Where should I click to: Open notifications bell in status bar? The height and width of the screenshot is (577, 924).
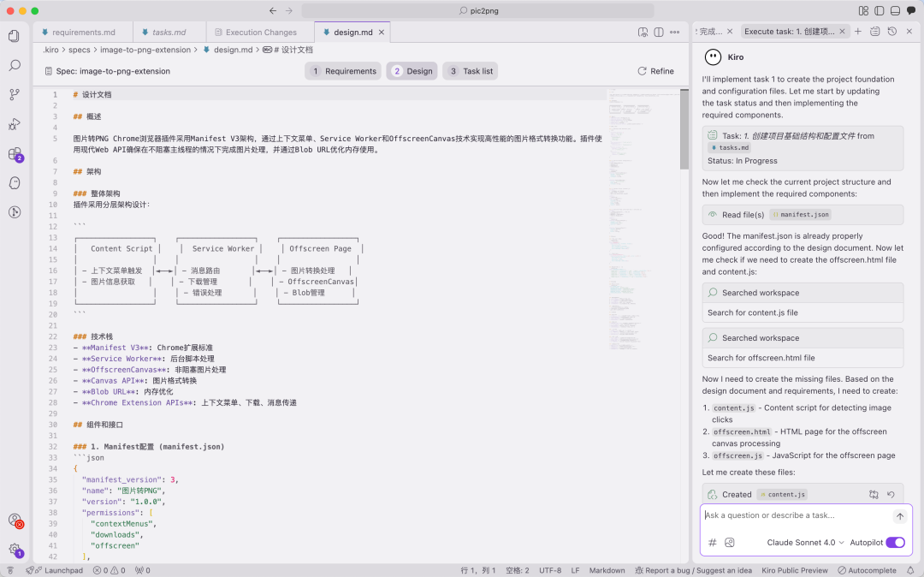pos(910,570)
